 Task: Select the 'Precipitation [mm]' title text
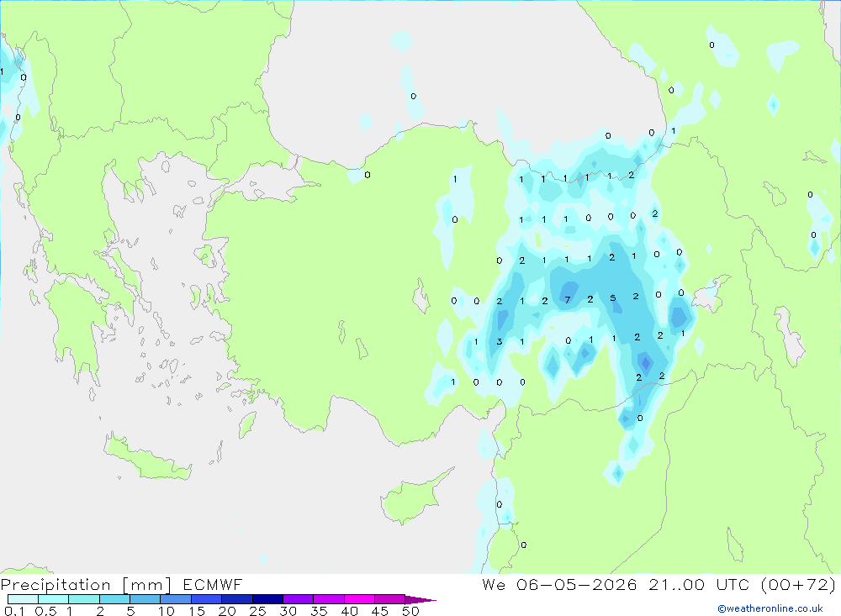pos(86,585)
